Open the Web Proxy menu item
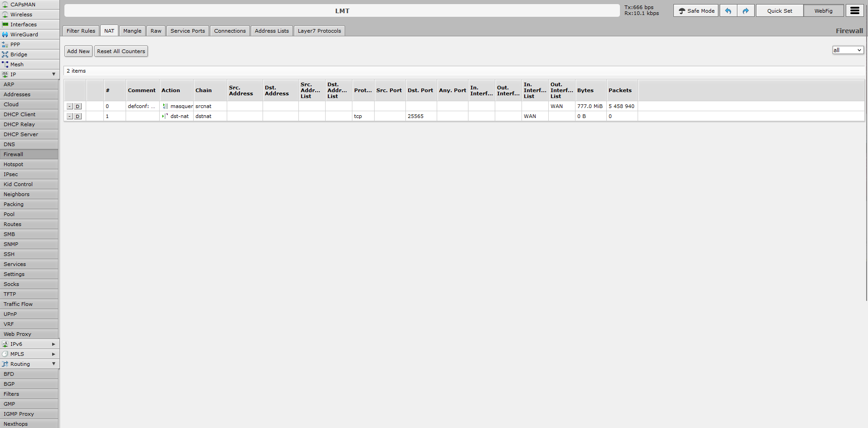 29,334
